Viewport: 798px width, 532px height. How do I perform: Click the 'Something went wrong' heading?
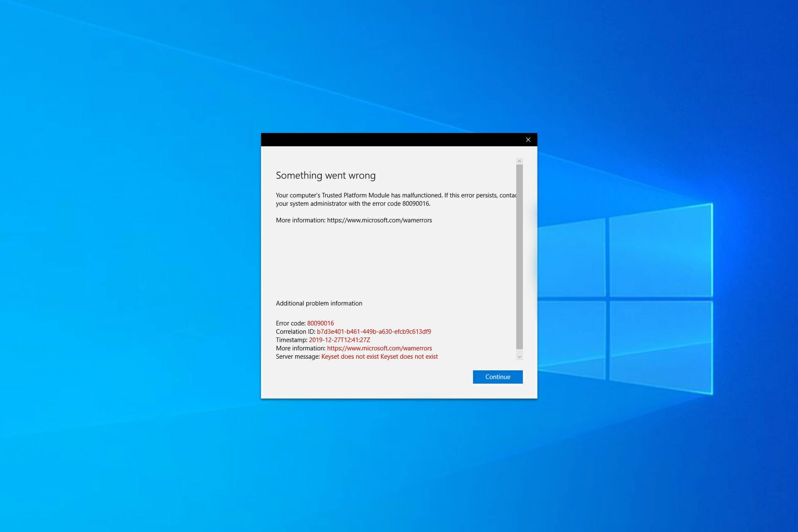tap(325, 175)
